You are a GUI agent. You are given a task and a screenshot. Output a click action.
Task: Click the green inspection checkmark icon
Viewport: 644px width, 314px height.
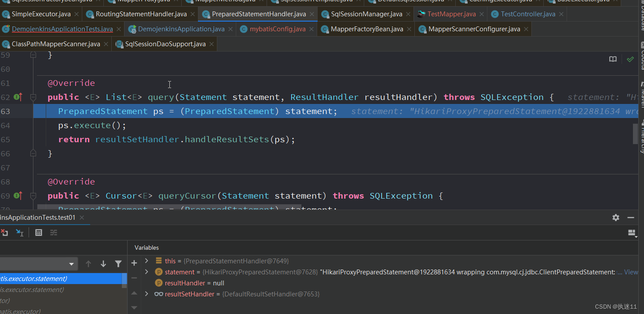[630, 59]
